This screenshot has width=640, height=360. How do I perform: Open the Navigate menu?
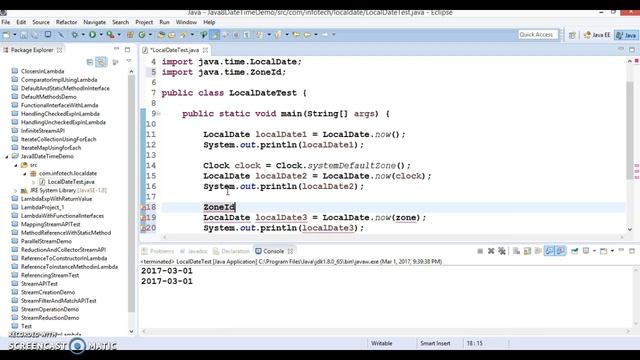(94, 22)
